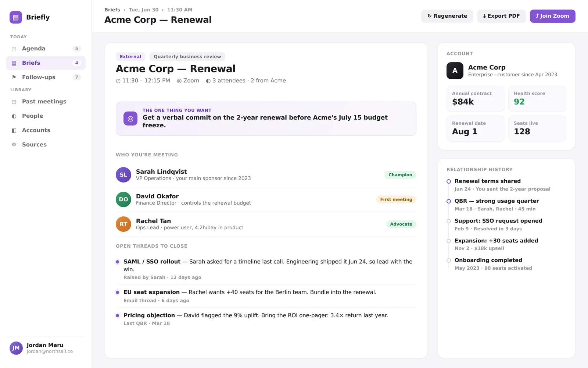The image size is (588, 368).
Task: Click the Agenda calendar icon in sidebar
Action: (14, 49)
